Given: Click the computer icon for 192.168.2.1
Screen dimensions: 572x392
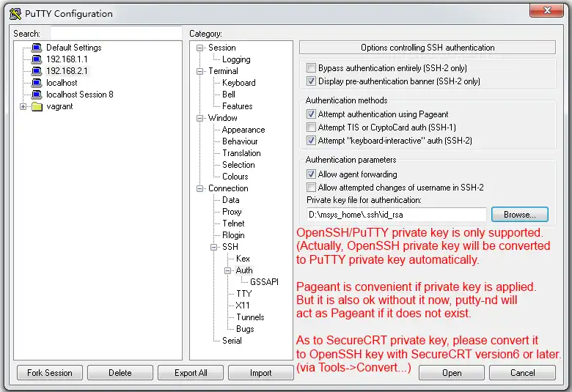Looking at the screenshot, I should pos(37,71).
